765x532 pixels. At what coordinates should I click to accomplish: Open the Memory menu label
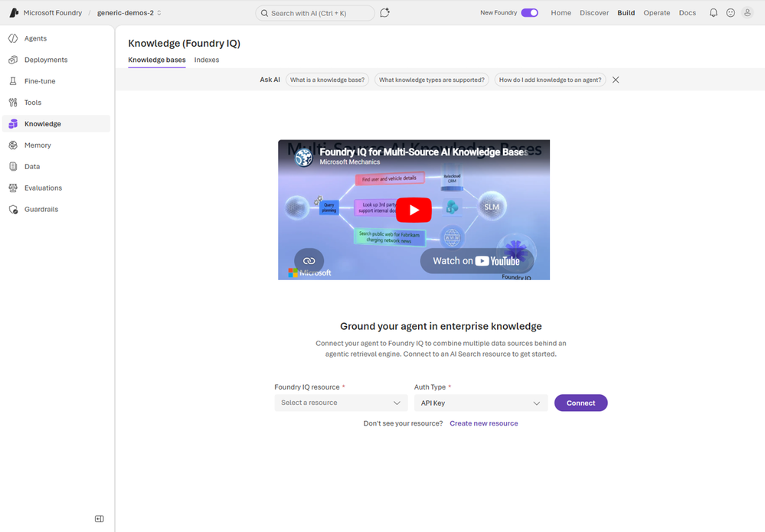(x=38, y=145)
